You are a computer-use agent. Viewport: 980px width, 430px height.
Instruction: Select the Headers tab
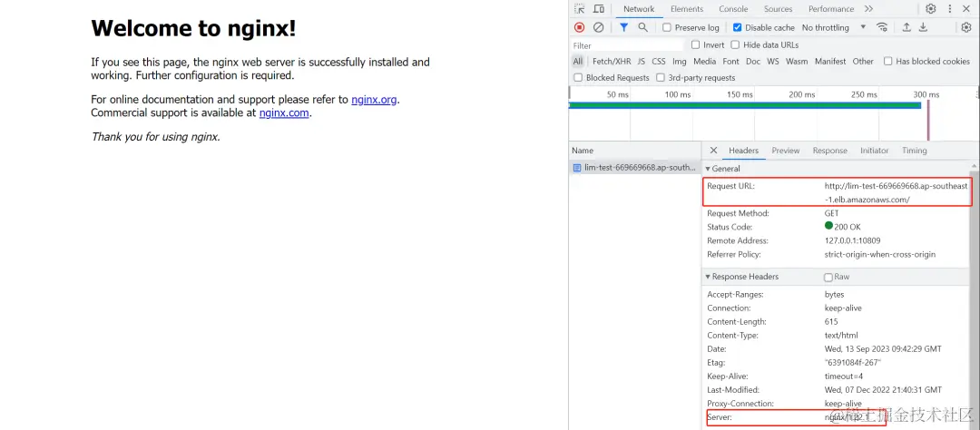744,151
